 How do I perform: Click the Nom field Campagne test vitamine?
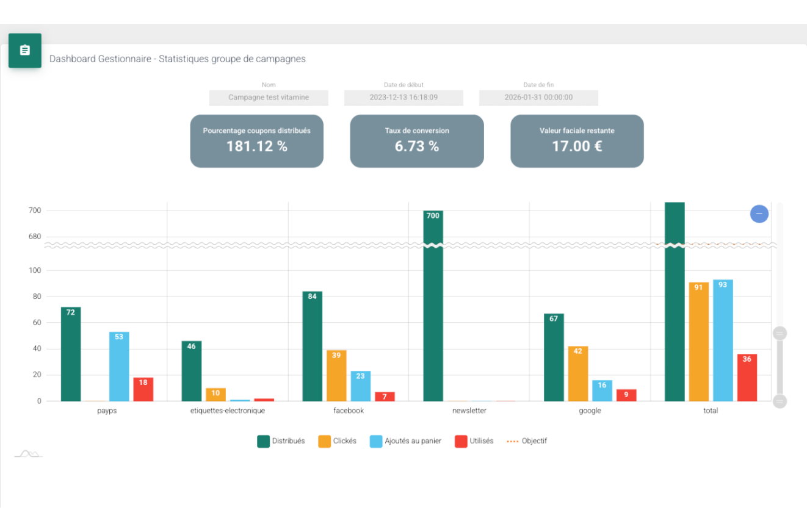(269, 98)
